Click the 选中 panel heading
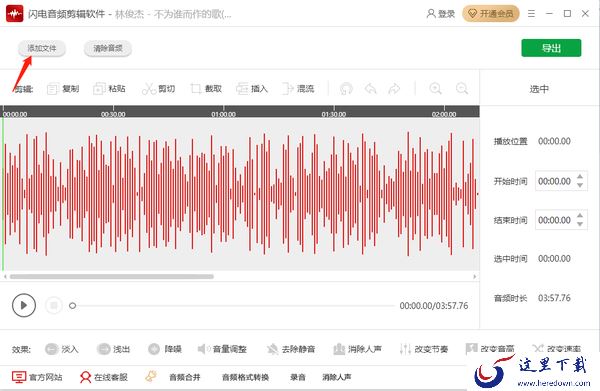Image resolution: width=600 pixels, height=391 pixels. (x=539, y=89)
